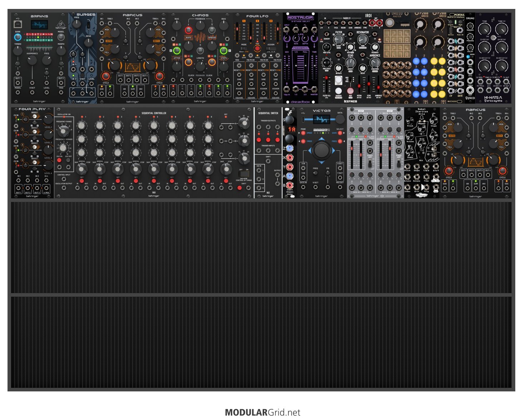Screen dimensions: 526x420
Task: Click the RESO knob on Surges
Action: [88, 43]
